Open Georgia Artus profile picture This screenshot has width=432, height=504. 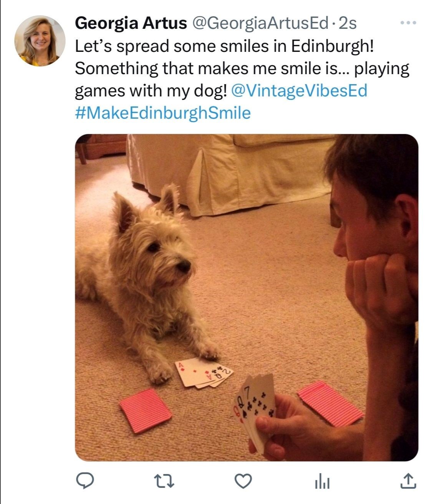pos(40,41)
